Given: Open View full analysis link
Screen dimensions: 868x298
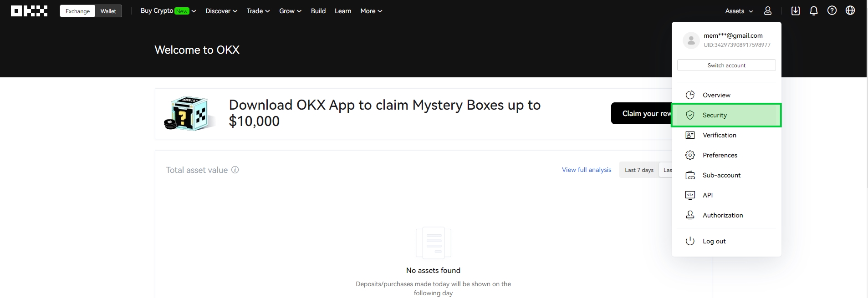Looking at the screenshot, I should coord(587,170).
